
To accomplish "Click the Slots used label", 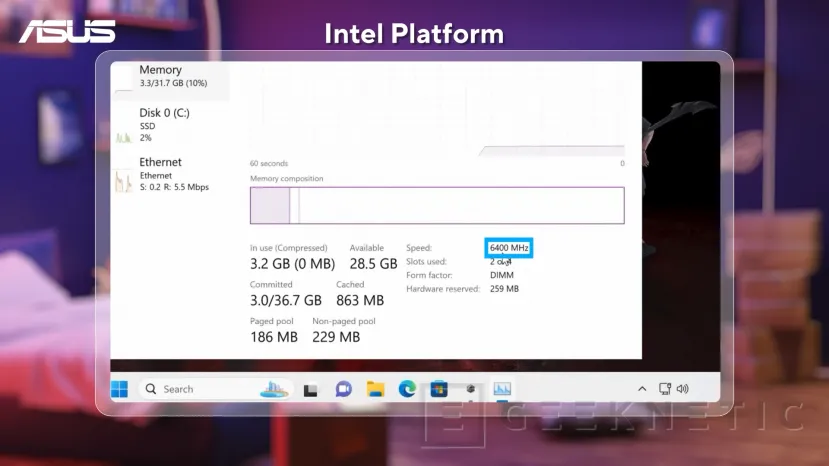I will [426, 261].
